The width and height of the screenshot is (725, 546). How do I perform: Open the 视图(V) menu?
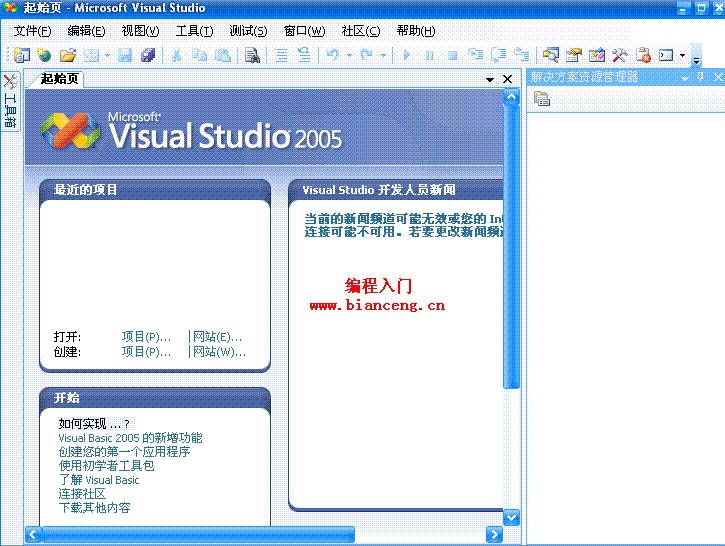(x=141, y=31)
